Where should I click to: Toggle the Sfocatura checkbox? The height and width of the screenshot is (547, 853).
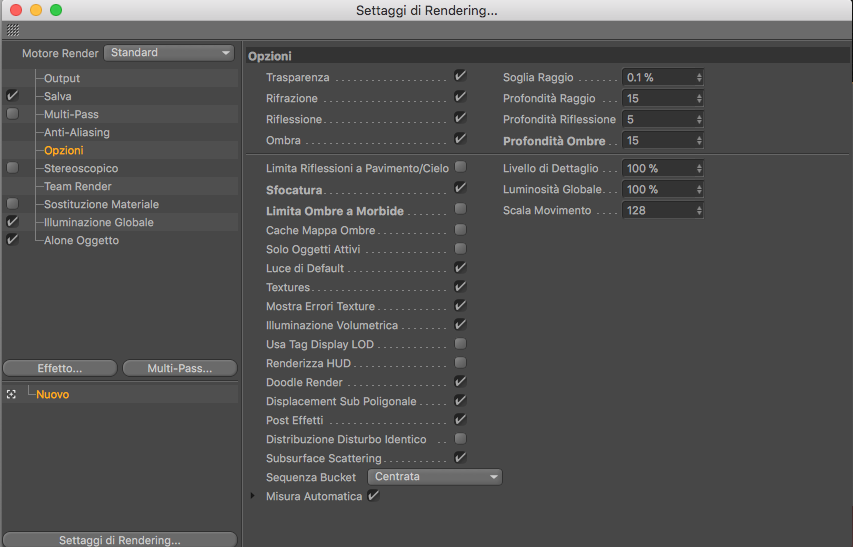tap(460, 188)
